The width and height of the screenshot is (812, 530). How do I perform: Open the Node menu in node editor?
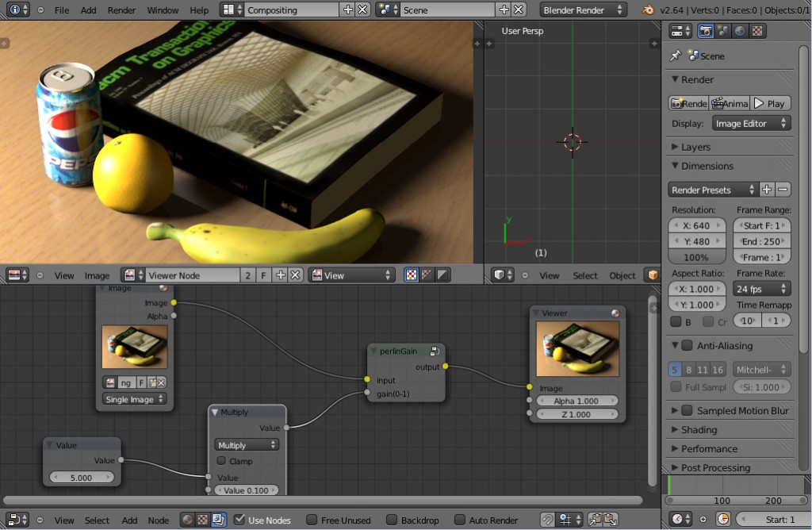(158, 520)
